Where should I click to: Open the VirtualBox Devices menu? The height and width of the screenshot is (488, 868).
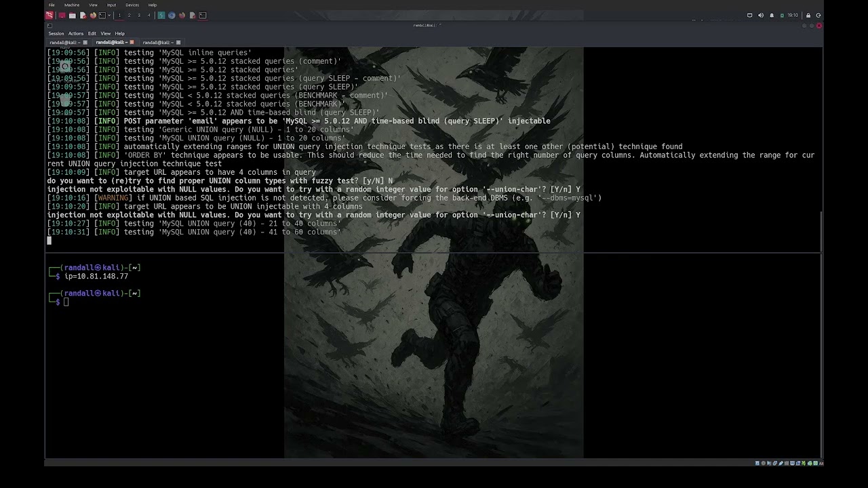click(x=132, y=5)
